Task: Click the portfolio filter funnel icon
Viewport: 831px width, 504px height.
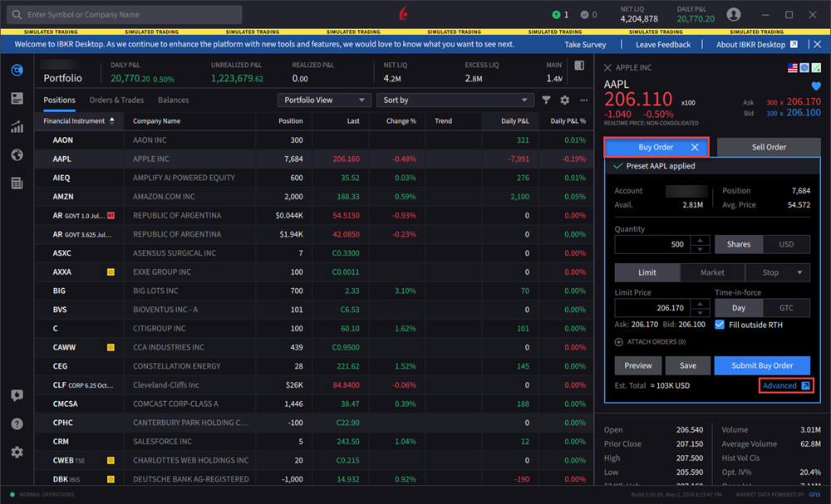Action: point(547,100)
